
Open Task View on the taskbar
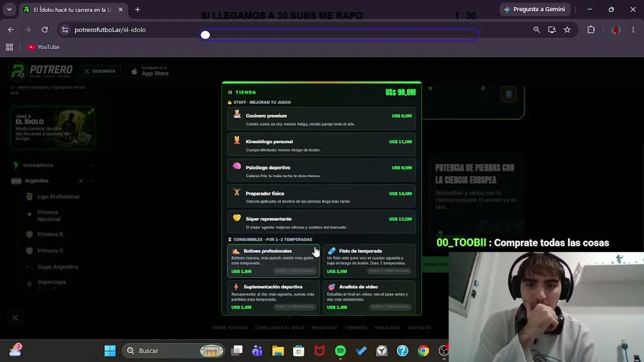236,350
